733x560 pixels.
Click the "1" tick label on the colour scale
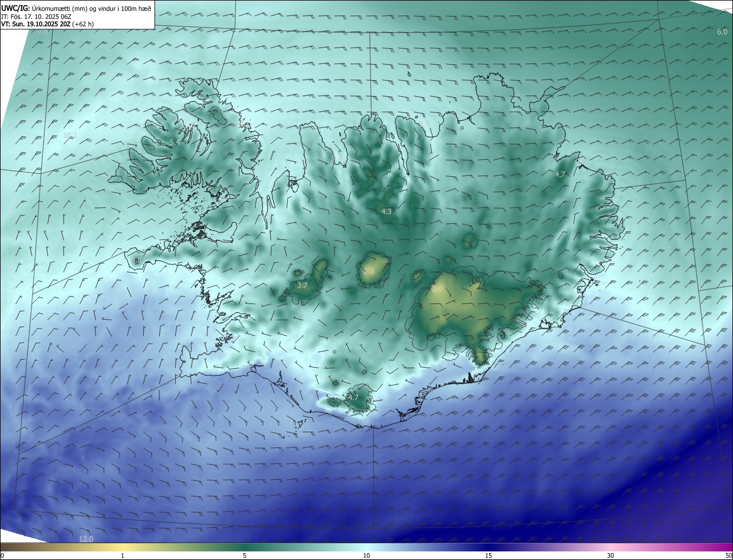tap(123, 555)
